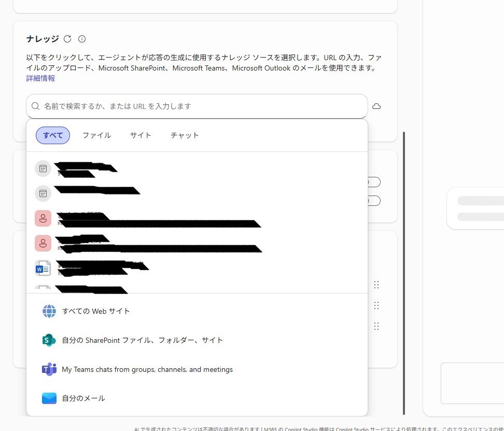504x431 pixels.
Task: Click the vertical scrollbar beside the dropdown panel
Action: tap(404, 273)
